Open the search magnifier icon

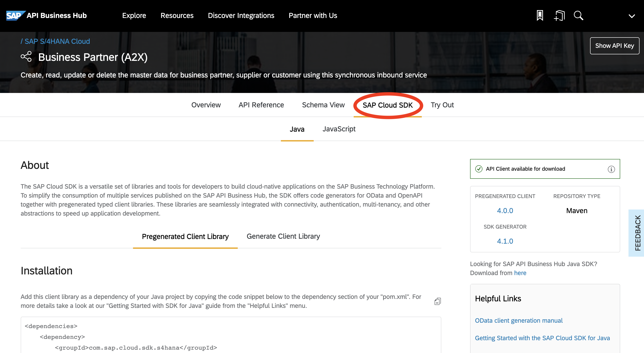coord(578,15)
